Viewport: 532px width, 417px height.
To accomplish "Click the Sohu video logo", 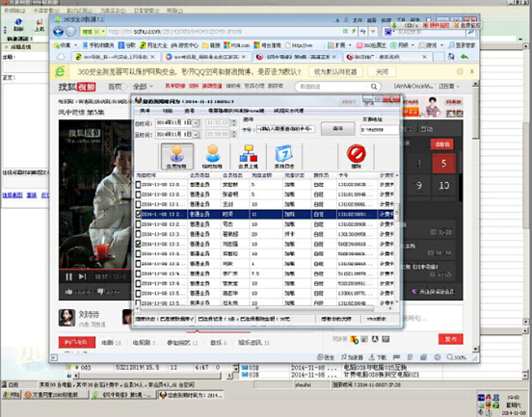I will pyautogui.click(x=77, y=87).
